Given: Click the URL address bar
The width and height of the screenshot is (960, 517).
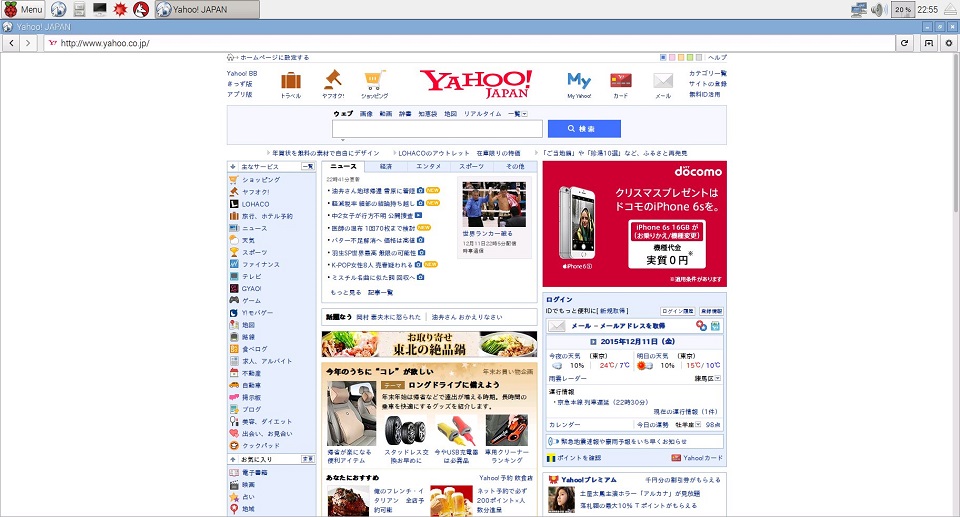Looking at the screenshot, I should tap(469, 43).
